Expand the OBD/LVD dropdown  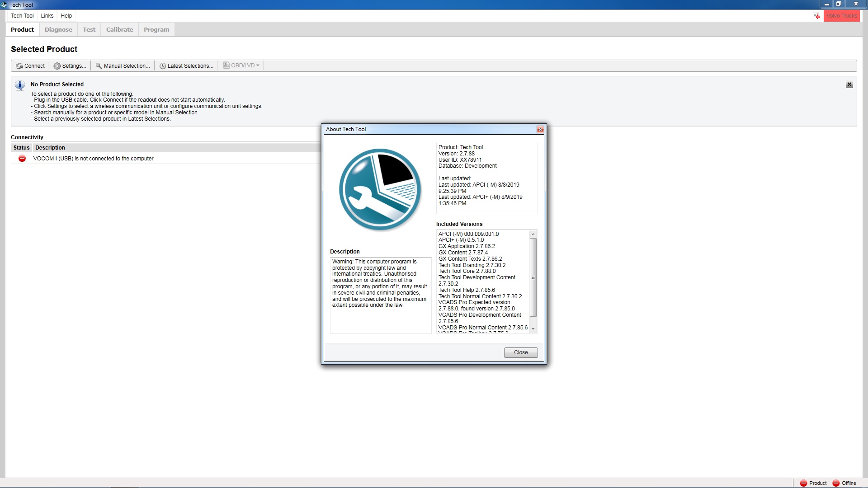click(x=258, y=66)
